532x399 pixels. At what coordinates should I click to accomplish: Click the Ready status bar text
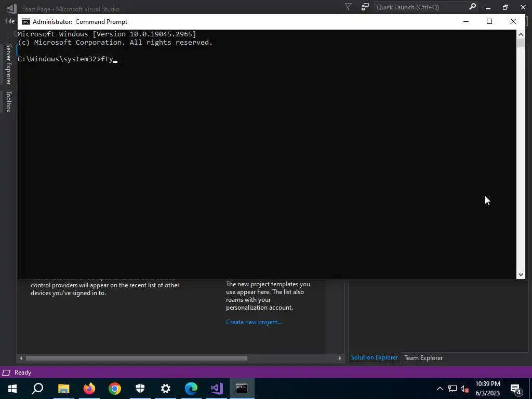pos(23,372)
